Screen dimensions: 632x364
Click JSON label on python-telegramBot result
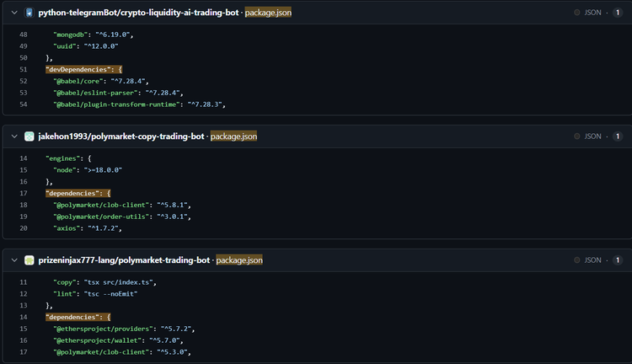click(x=593, y=13)
